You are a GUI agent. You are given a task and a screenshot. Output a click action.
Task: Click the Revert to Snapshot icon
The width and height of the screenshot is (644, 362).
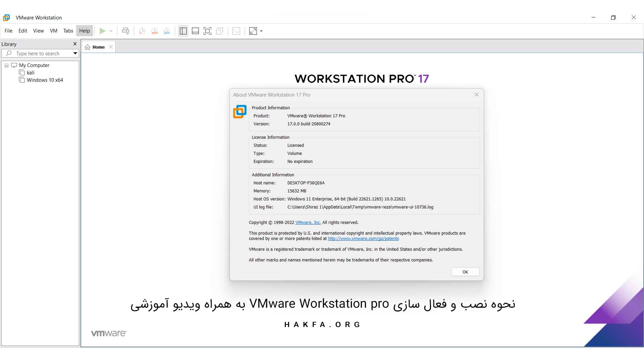click(154, 31)
